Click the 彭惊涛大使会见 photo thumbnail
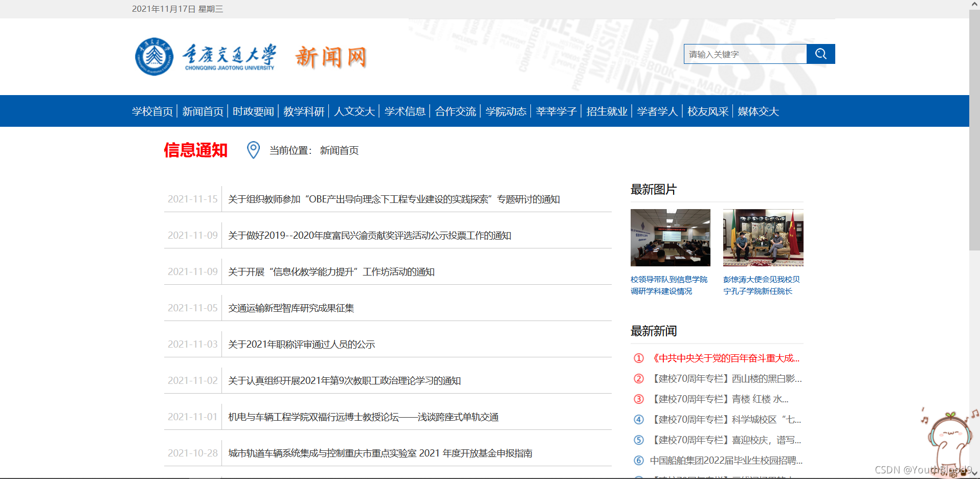The height and width of the screenshot is (479, 980). click(763, 238)
